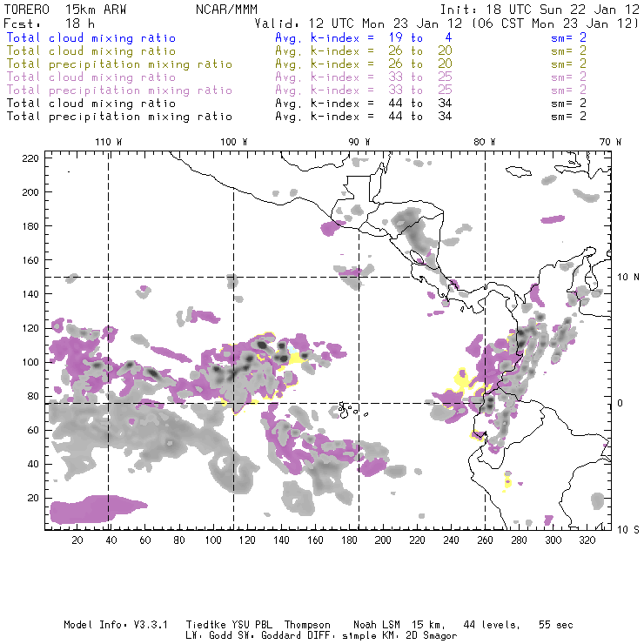
Task: Click the "180" value on the horizontal axis
Action: [x=349, y=540]
